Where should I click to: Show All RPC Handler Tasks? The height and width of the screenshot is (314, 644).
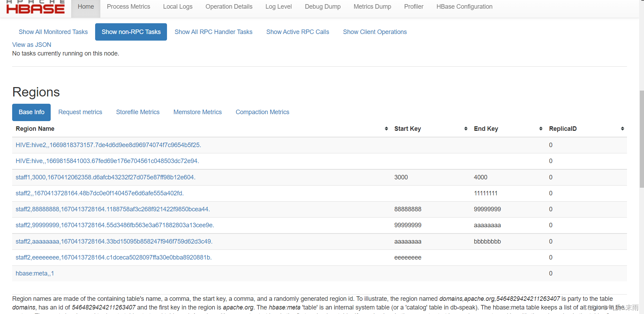click(x=214, y=32)
